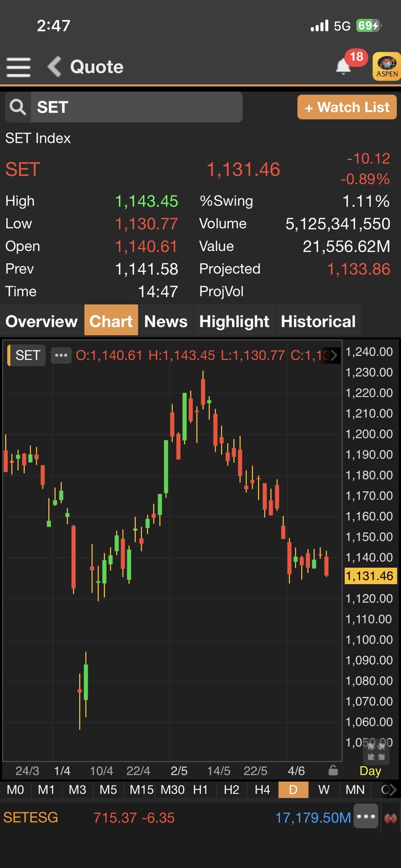Screen dimensions: 401x868
Task: Click the Day interval label
Action: (370, 771)
